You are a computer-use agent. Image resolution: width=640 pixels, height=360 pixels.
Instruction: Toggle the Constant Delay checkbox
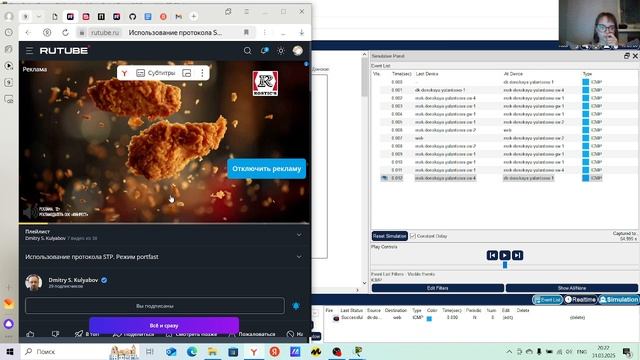pos(413,236)
